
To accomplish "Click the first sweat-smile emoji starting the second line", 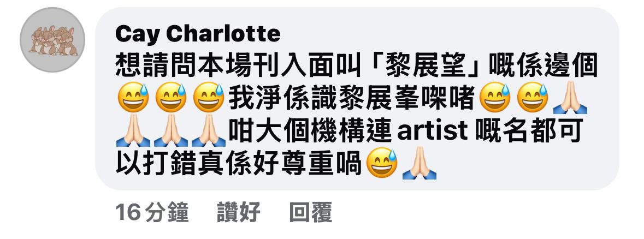I will tap(133, 98).
